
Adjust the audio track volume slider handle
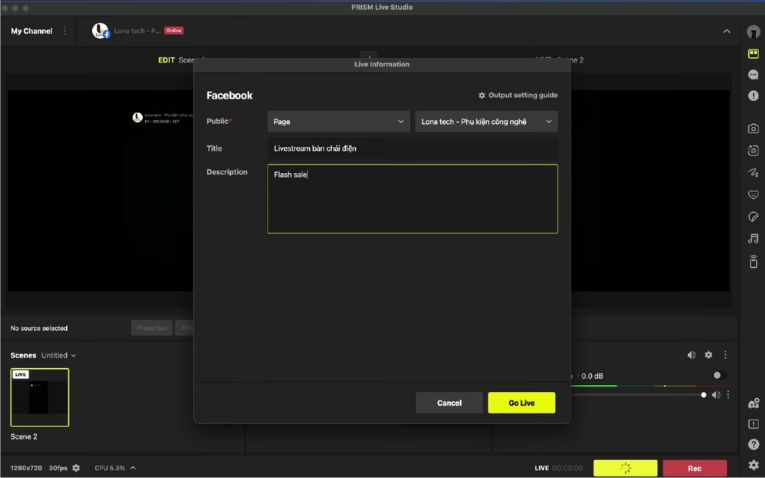[704, 395]
